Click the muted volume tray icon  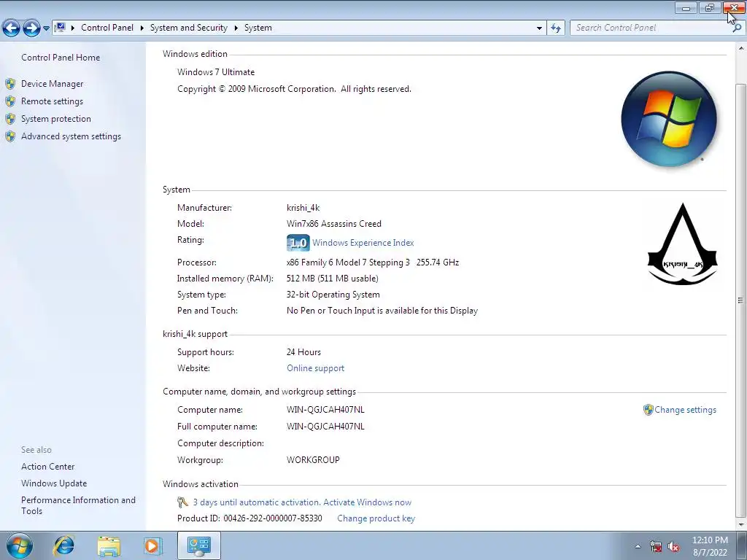673,547
